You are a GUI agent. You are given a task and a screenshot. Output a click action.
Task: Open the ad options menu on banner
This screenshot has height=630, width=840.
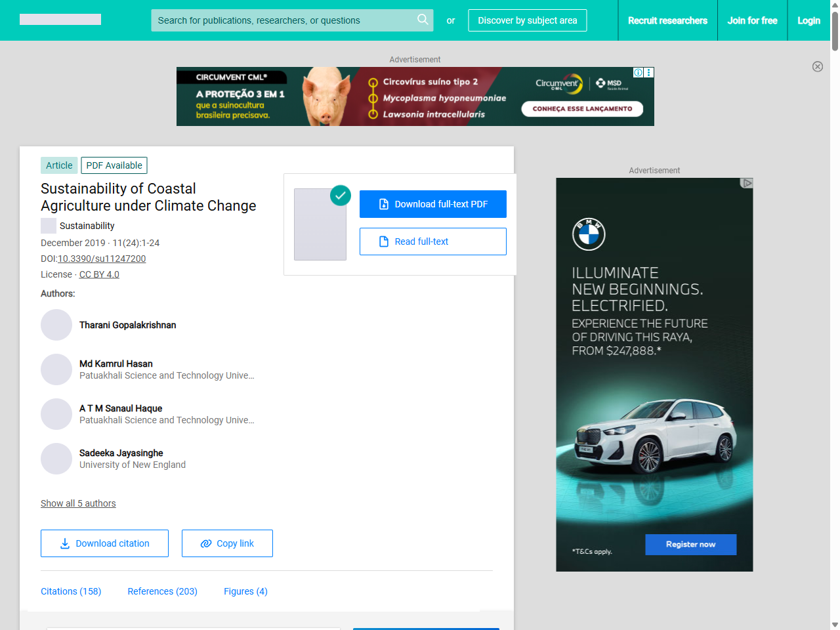tap(649, 72)
